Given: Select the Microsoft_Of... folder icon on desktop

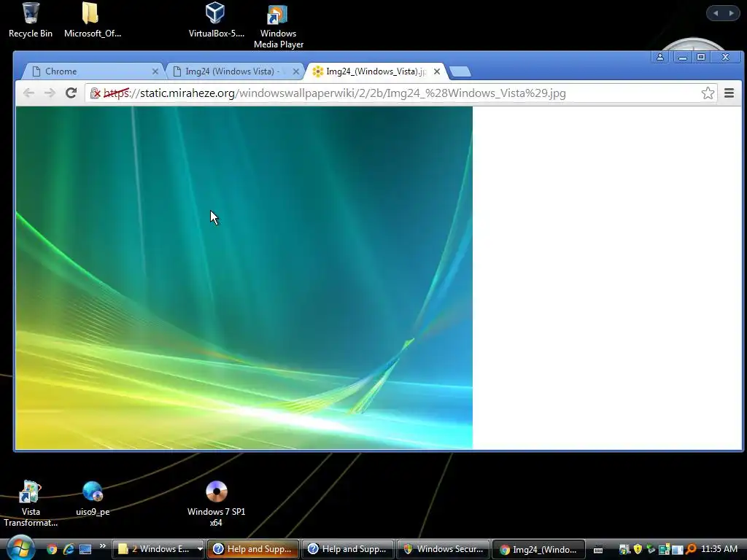Looking at the screenshot, I should click(x=93, y=20).
